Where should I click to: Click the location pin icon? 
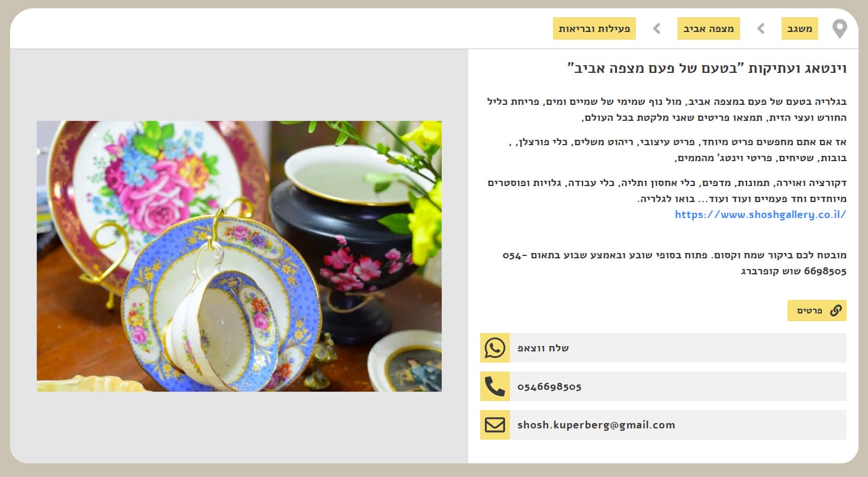[x=840, y=28]
